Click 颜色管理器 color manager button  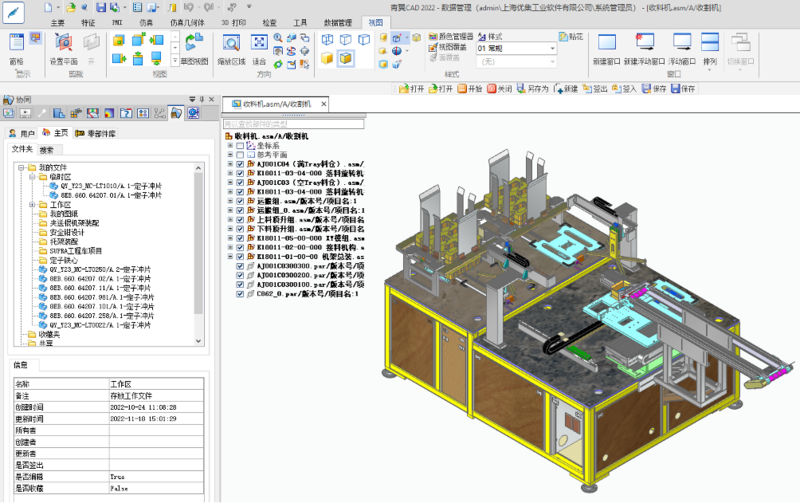click(450, 36)
